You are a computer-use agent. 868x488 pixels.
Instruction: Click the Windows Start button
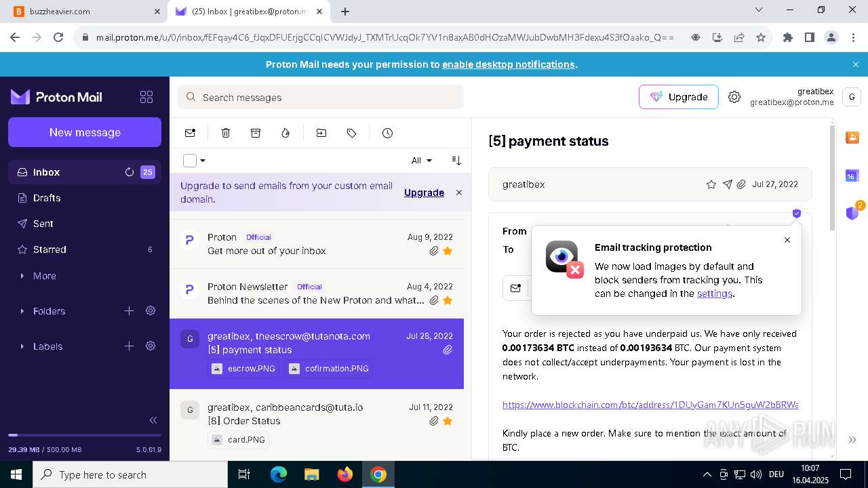[x=16, y=474]
